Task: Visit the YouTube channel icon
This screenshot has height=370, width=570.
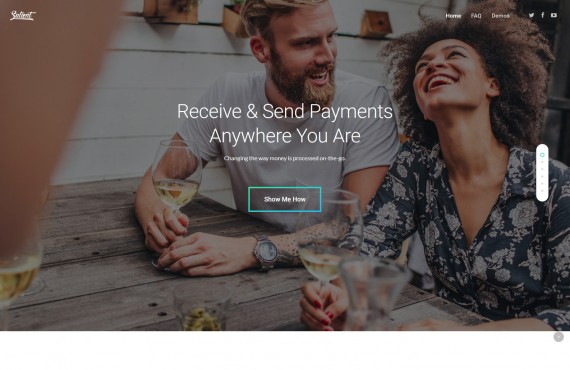Action: tap(554, 15)
